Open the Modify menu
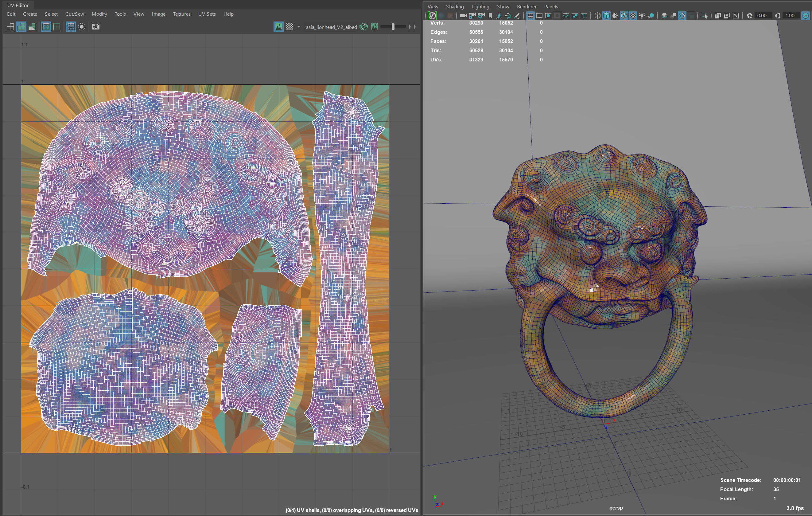 pyautogui.click(x=99, y=14)
